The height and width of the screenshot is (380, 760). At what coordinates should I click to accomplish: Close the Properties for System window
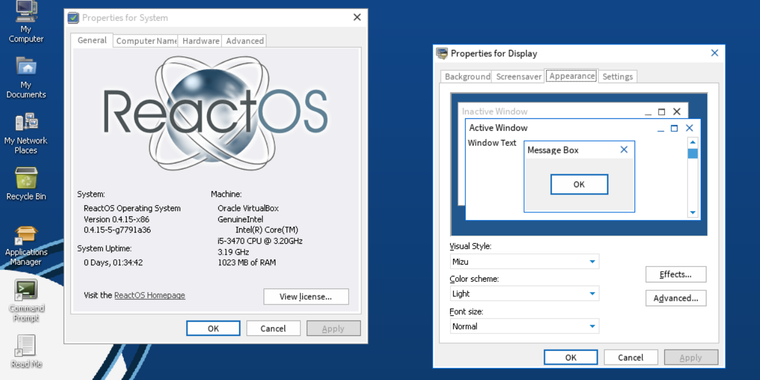tap(357, 17)
